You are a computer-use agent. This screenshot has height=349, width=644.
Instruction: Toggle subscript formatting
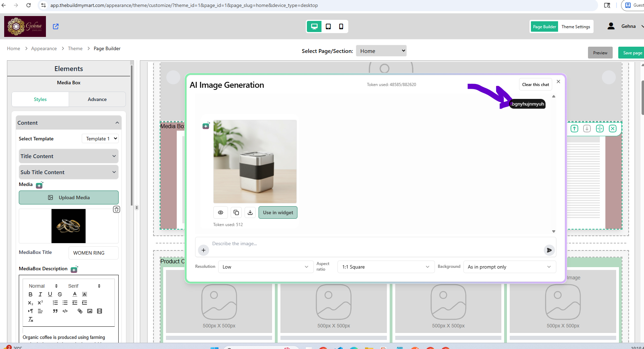coord(31,303)
